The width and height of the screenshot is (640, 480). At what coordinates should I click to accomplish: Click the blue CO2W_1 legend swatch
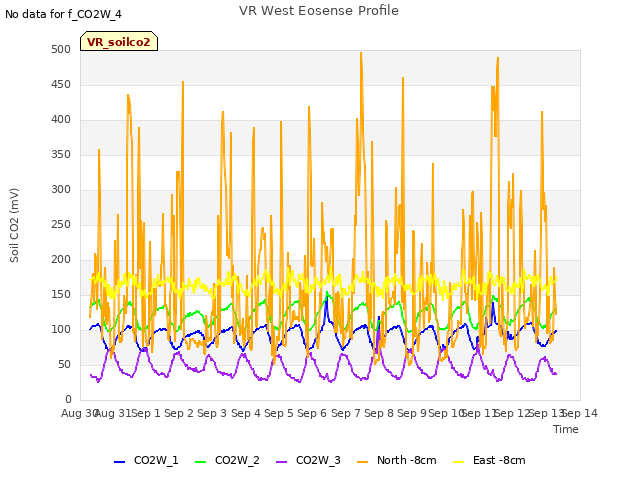(x=119, y=462)
